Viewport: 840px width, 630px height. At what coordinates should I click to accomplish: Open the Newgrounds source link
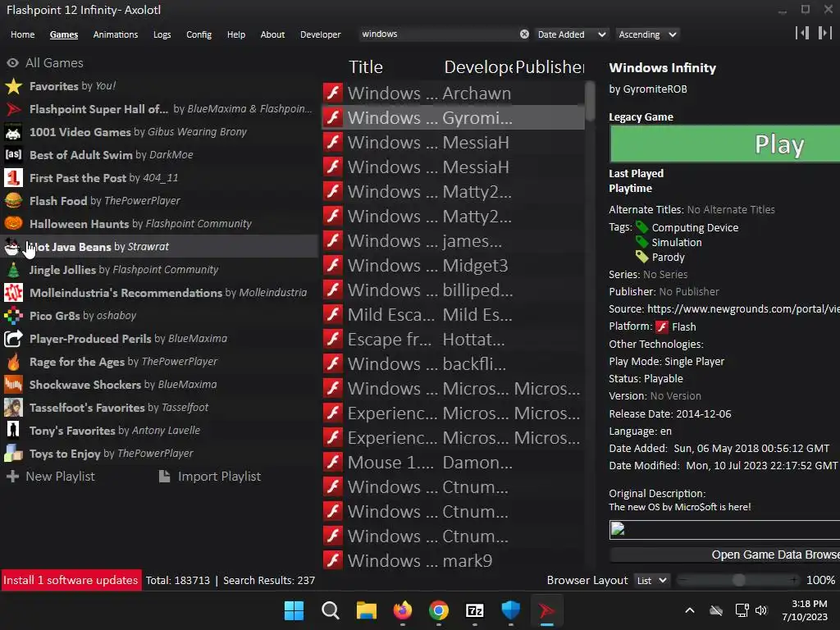[x=743, y=308]
